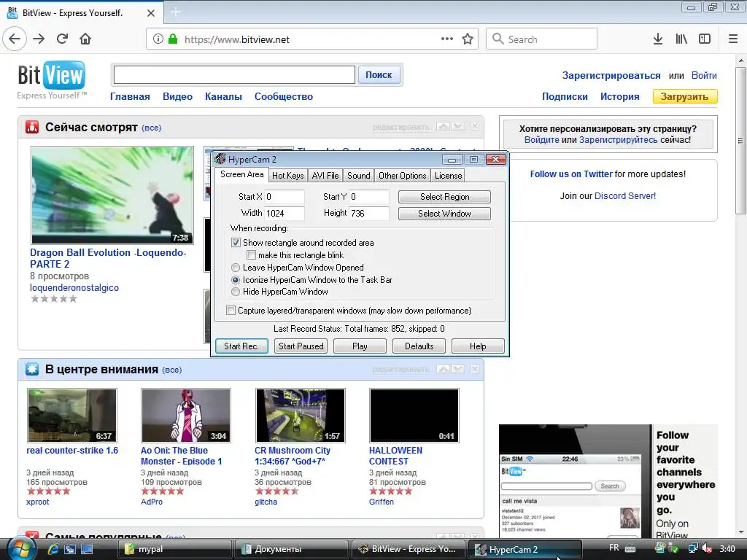Show site information for bitview.net
The image size is (747, 560).
click(158, 39)
